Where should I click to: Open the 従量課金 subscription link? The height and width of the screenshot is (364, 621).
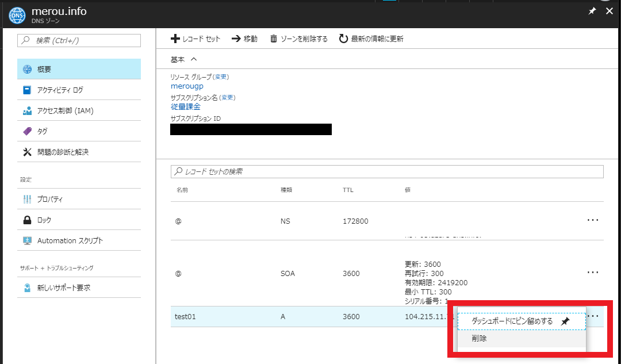(186, 106)
